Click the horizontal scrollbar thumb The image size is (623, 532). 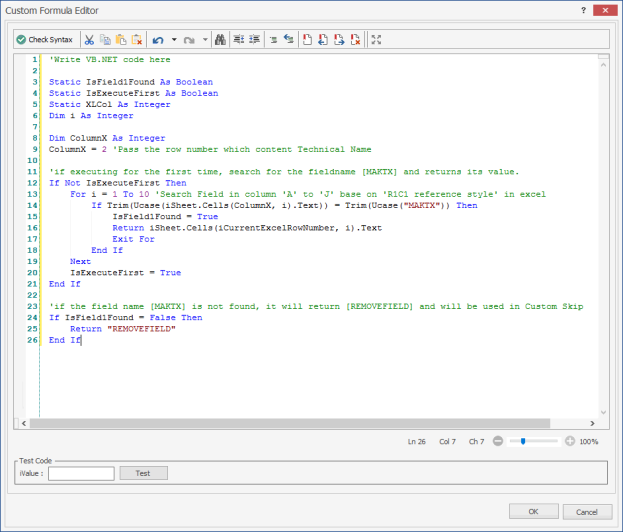pos(290,424)
